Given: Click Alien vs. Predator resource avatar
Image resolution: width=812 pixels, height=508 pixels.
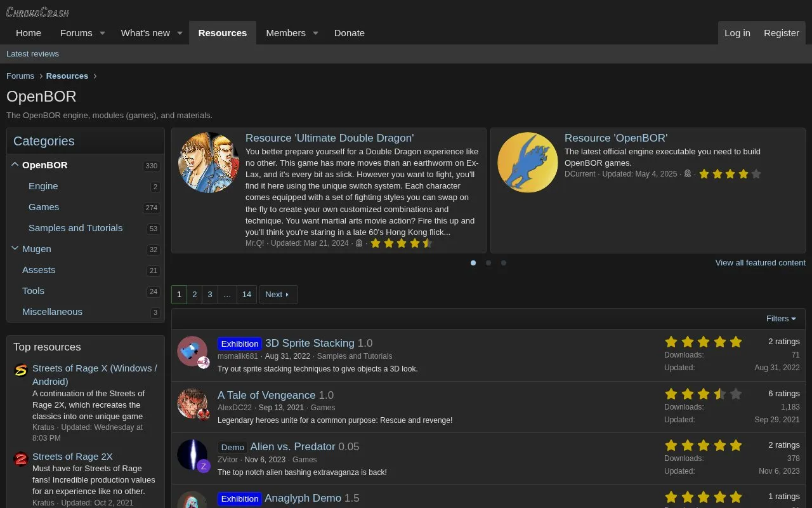Looking at the screenshot, I should (x=192, y=455).
